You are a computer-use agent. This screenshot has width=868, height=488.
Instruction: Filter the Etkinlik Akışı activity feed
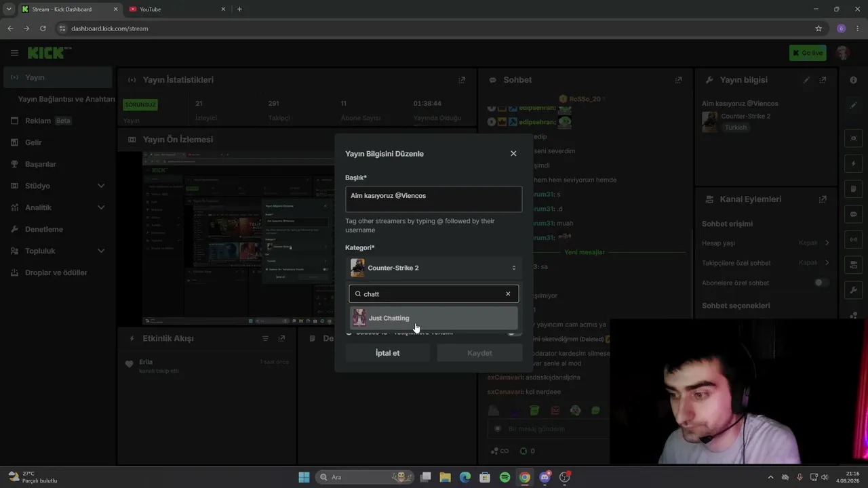click(x=266, y=338)
